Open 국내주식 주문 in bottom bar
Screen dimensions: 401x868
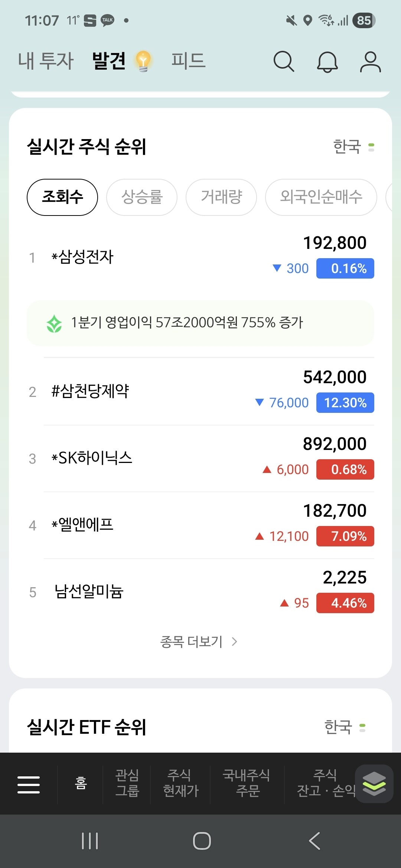tap(247, 783)
